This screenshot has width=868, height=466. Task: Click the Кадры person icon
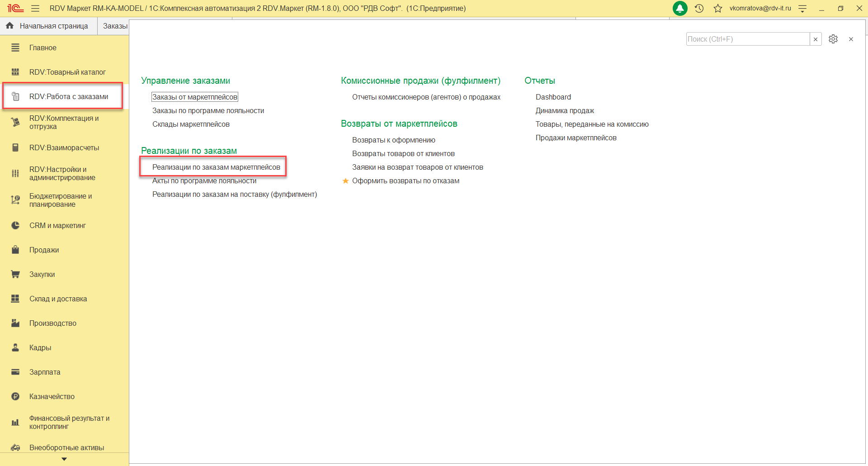[x=15, y=347]
